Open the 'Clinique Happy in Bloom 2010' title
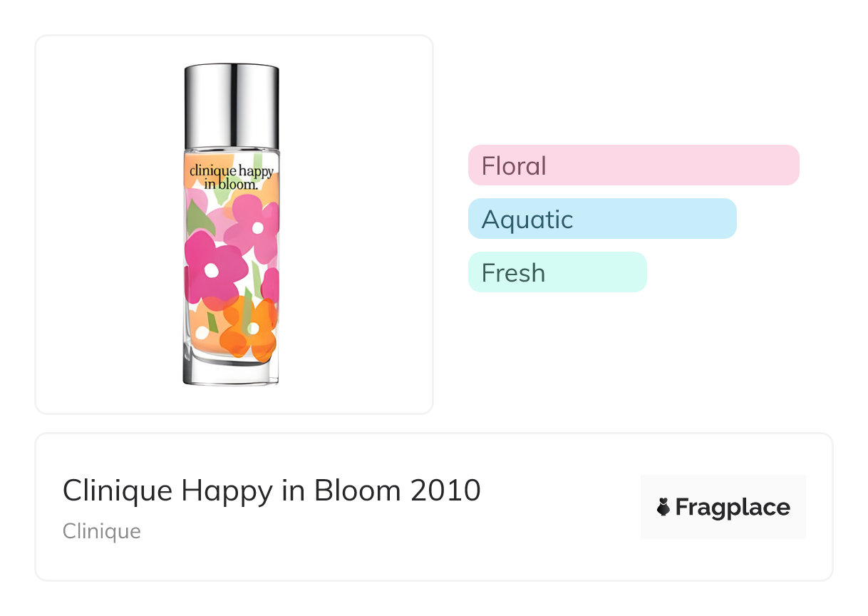The image size is (868, 616). point(271,491)
